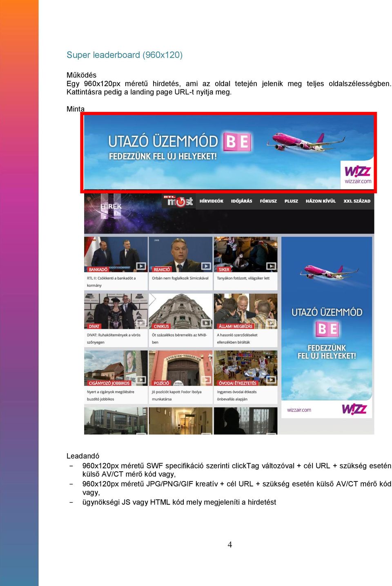Play video icon on DIVAT thumbnail
The height and width of the screenshot is (586, 392).
point(141,323)
